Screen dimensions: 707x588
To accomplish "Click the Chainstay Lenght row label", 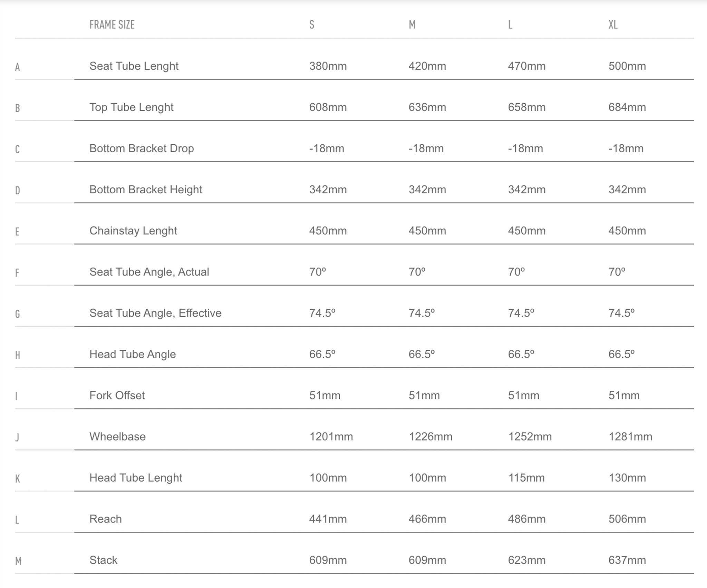I will click(x=133, y=231).
